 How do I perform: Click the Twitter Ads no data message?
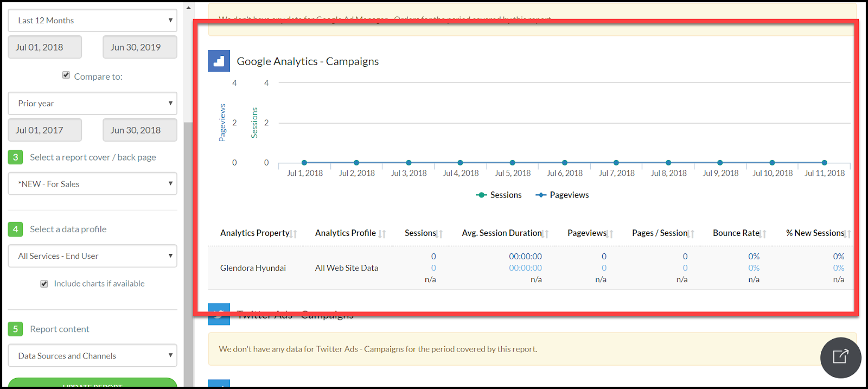point(378,349)
